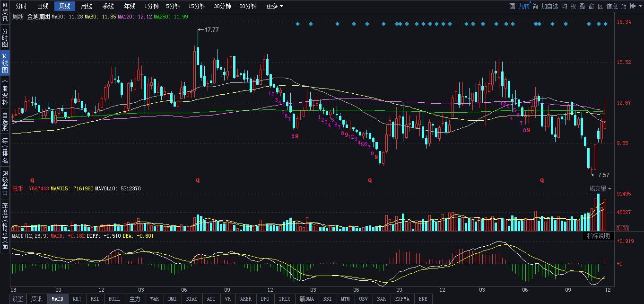
Task: Expand the 成交量 indicator dropdown
Action: (x=600, y=188)
